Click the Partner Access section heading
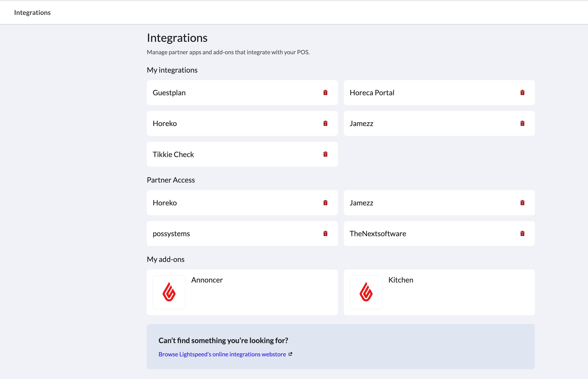Viewport: 588px width, 379px height. pyautogui.click(x=171, y=180)
